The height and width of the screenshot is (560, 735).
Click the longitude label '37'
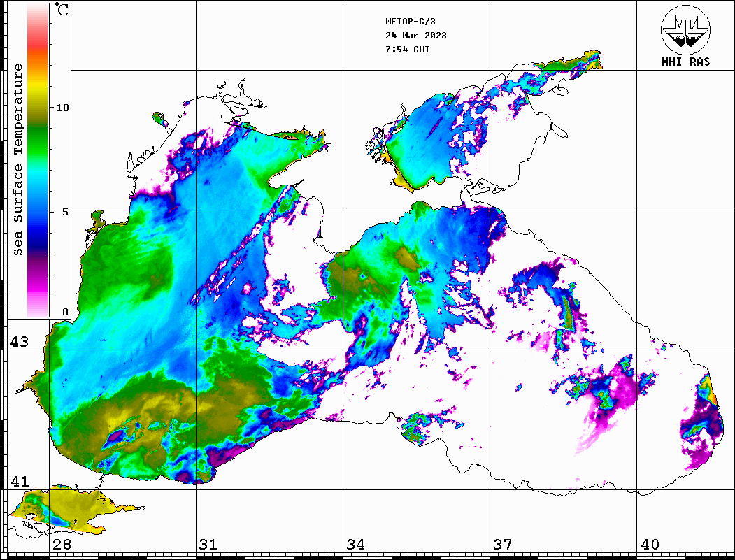(x=503, y=545)
